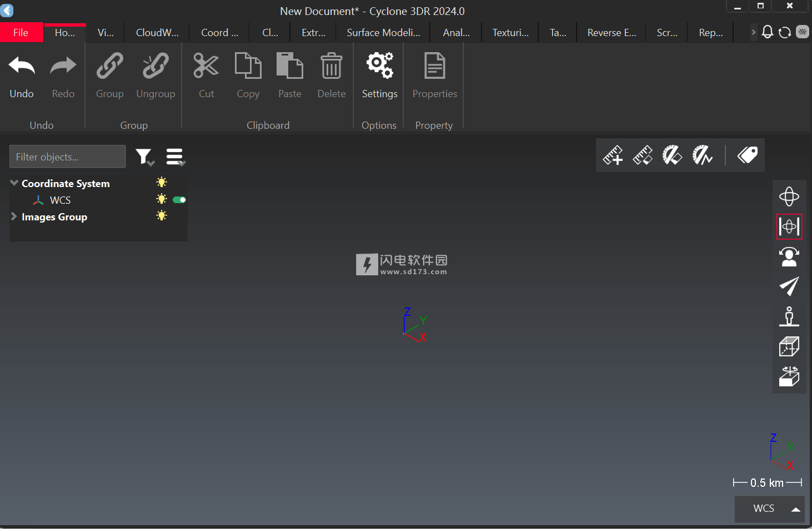This screenshot has height=529, width=812.
Task: Toggle Images Group visibility light bulb
Action: pyautogui.click(x=162, y=215)
